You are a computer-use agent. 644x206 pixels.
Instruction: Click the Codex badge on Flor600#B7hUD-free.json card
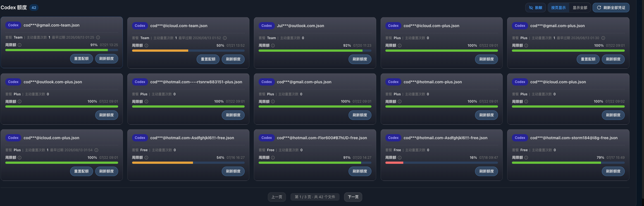267,138
